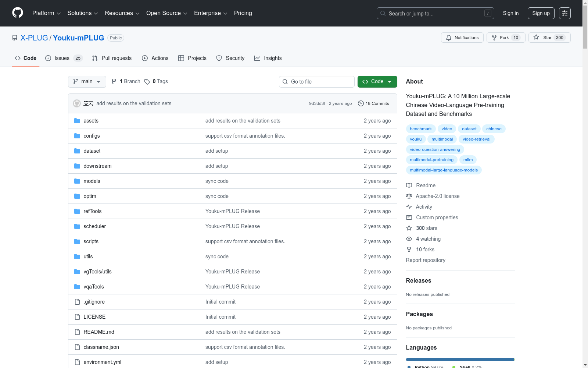
Task: Open the main branch selector dropdown
Action: click(x=87, y=82)
